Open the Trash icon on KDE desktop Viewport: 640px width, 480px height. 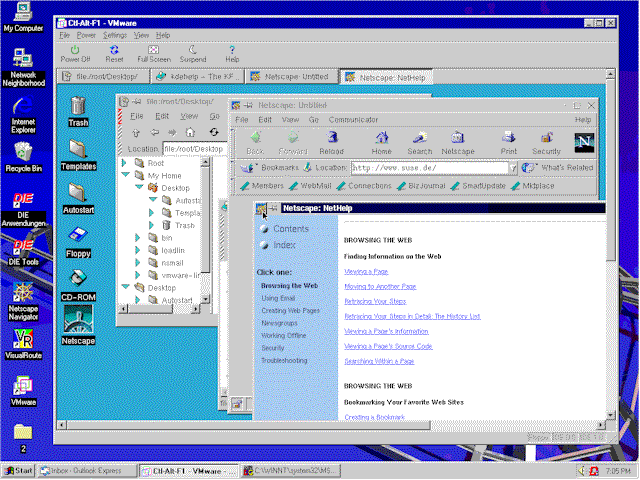click(x=78, y=111)
